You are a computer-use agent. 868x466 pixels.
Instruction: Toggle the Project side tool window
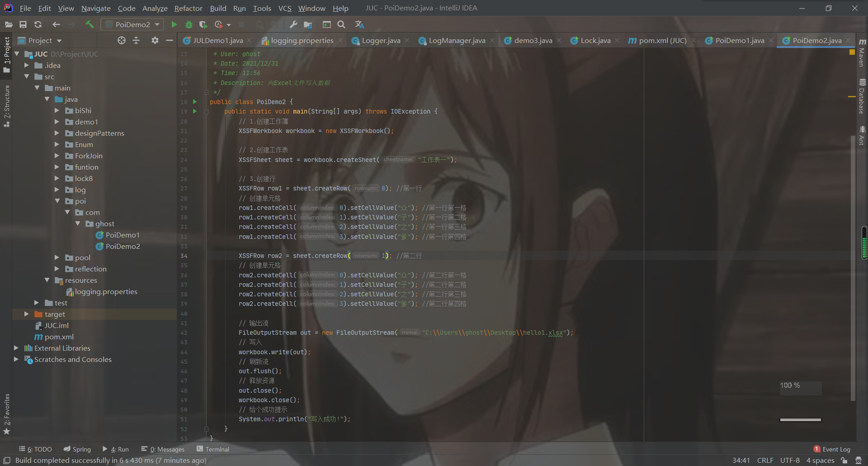click(x=6, y=54)
